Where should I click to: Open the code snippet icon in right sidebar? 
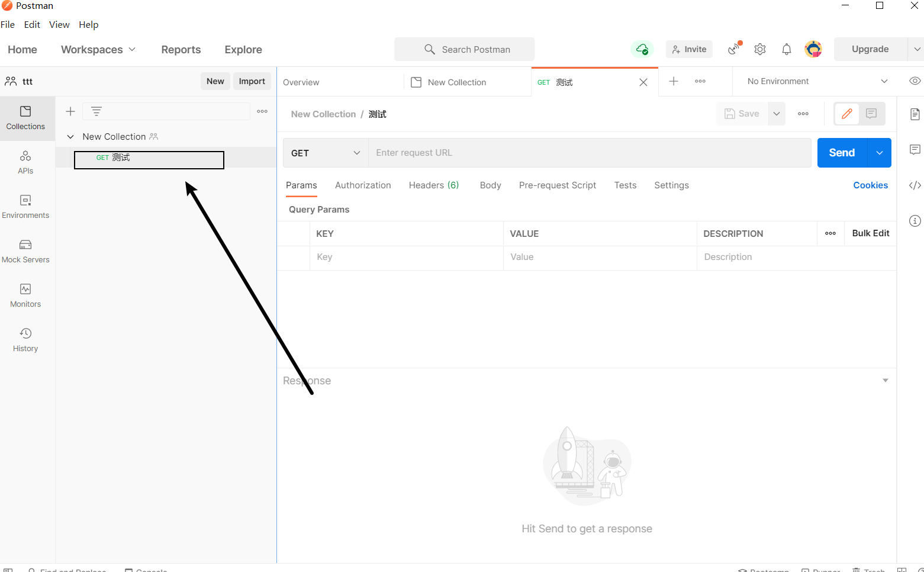tap(915, 185)
